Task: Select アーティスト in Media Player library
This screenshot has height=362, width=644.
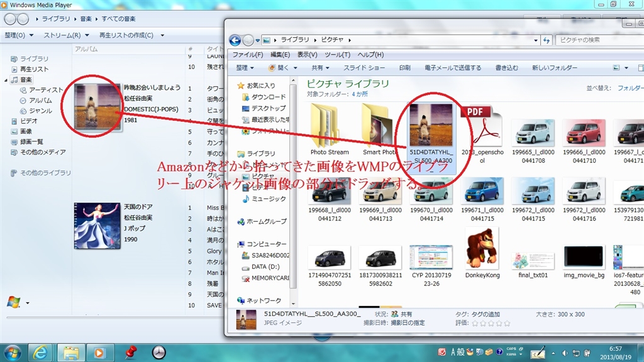Action: 45,90
